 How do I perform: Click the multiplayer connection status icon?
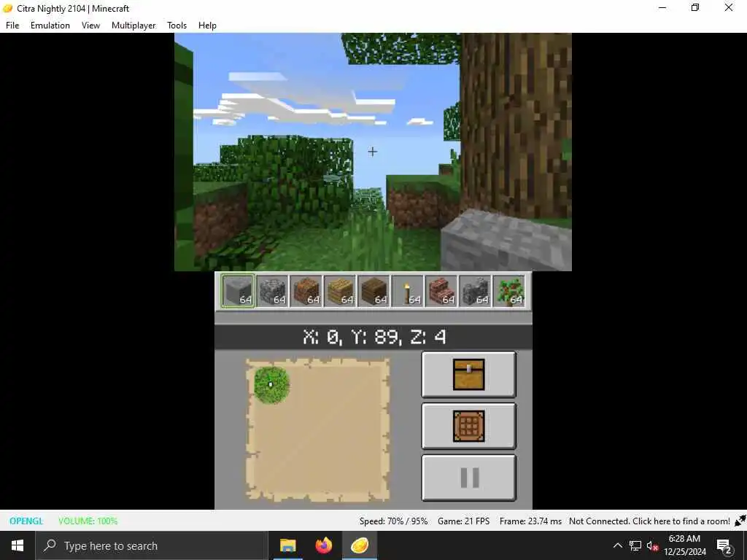[740, 521]
